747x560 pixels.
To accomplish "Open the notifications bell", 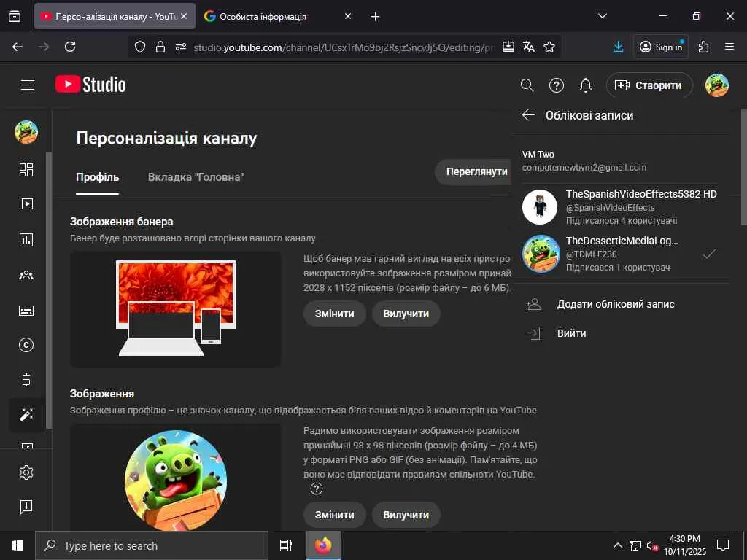I will pos(586,85).
